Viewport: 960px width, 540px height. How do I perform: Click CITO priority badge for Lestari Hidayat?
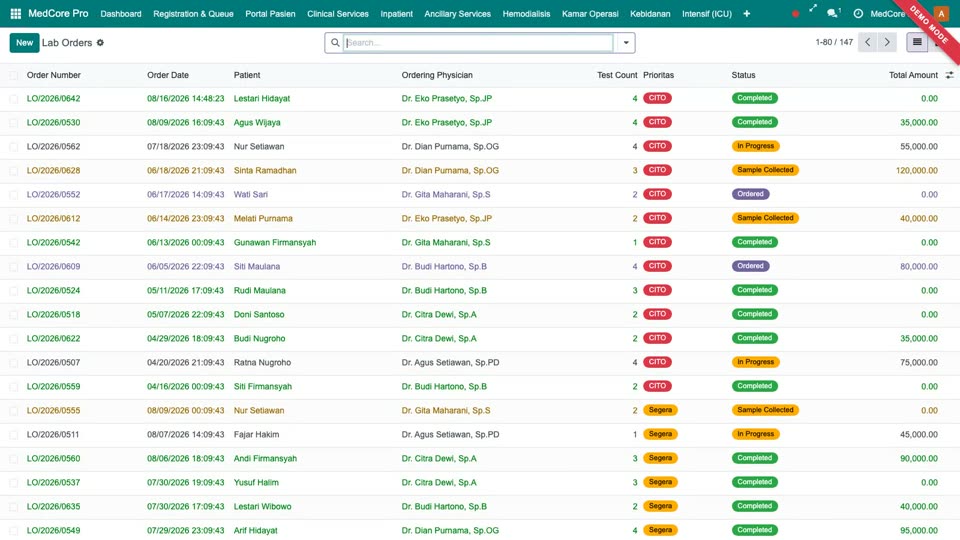tap(657, 98)
